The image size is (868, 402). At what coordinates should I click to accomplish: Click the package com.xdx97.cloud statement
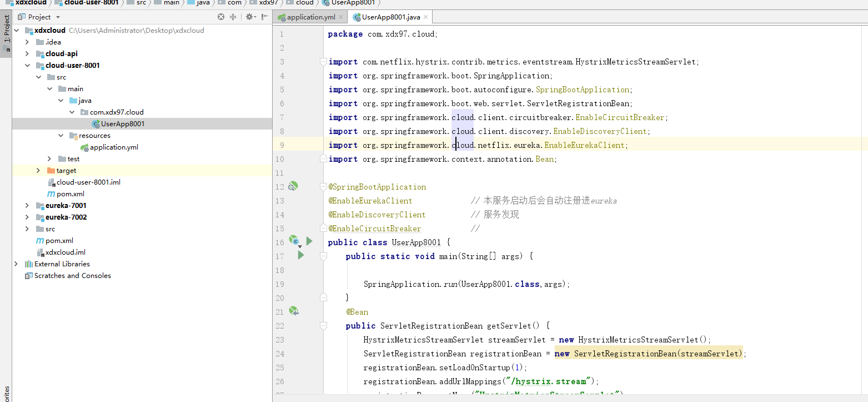(383, 34)
